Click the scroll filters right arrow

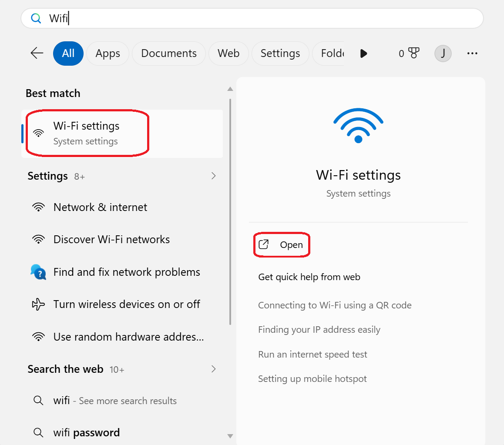tap(363, 54)
